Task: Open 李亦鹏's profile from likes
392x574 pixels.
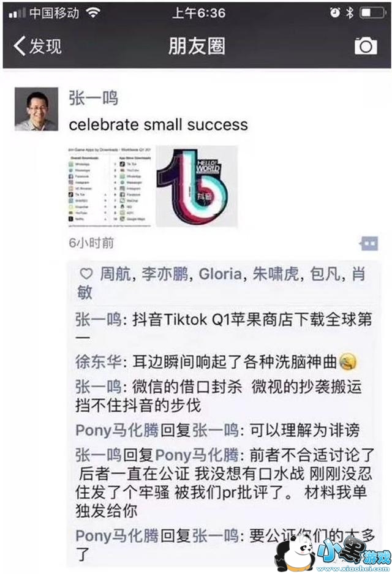Action: (x=165, y=274)
